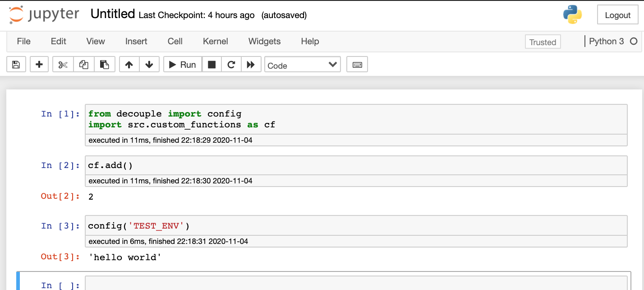Click the save and checkpoint icon

(16, 65)
